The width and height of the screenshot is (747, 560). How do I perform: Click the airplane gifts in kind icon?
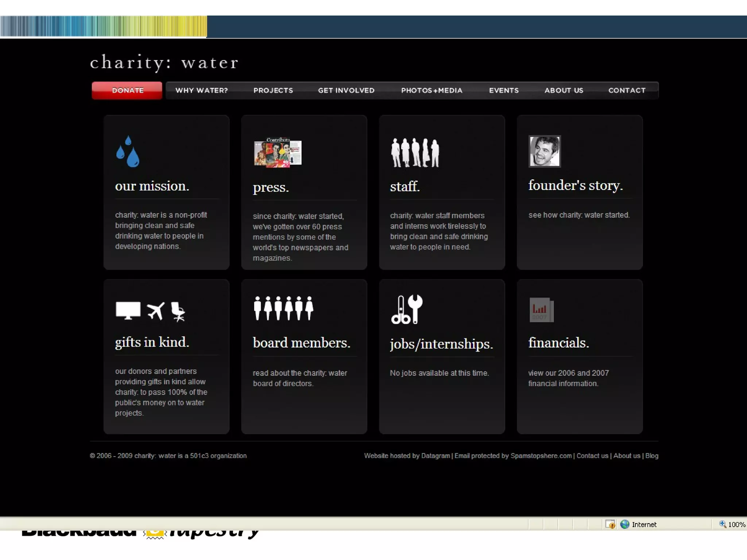click(156, 311)
